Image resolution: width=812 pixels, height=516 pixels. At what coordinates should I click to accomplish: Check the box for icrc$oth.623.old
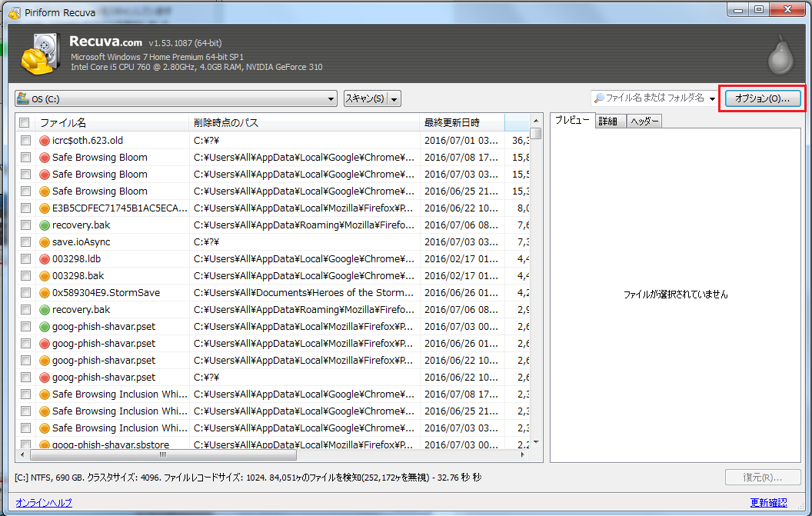[25, 141]
